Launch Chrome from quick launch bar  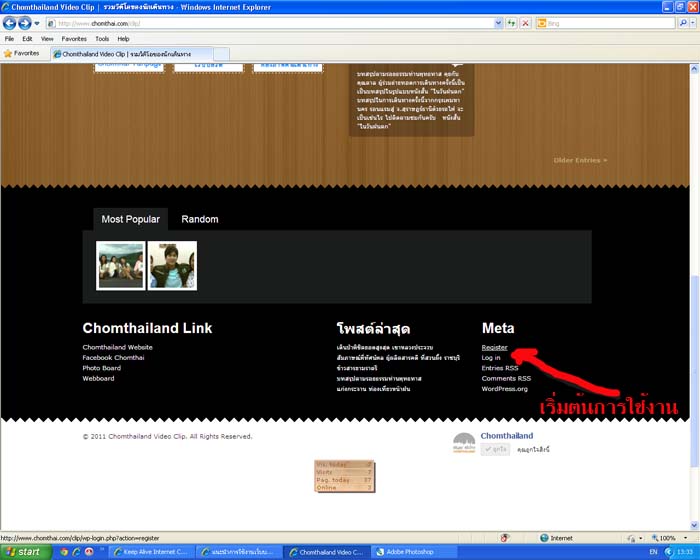64,552
